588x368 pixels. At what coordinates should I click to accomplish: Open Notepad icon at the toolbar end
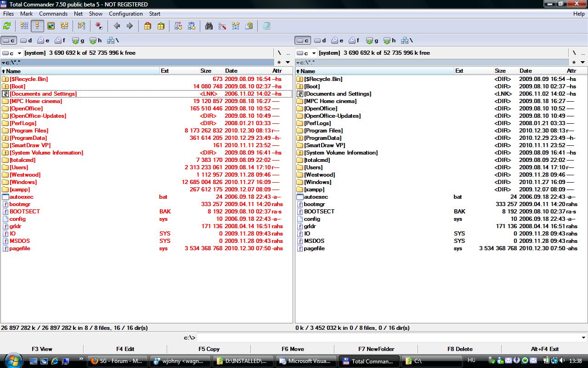pos(266,26)
